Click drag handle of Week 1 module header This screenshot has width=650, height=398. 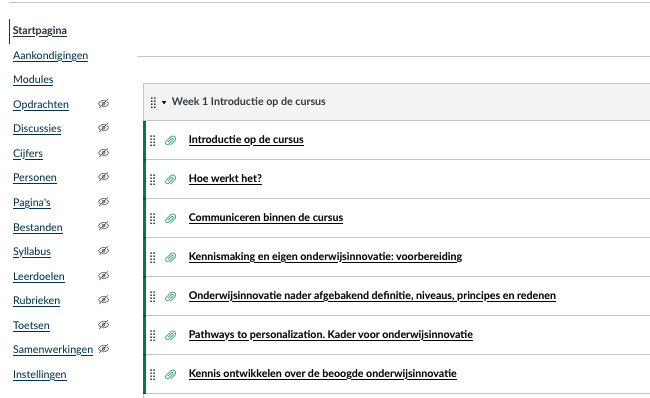click(x=153, y=102)
